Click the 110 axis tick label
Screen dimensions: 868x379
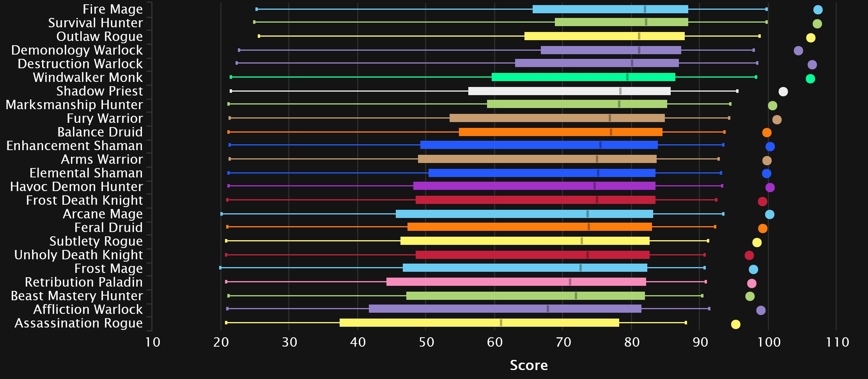837,342
